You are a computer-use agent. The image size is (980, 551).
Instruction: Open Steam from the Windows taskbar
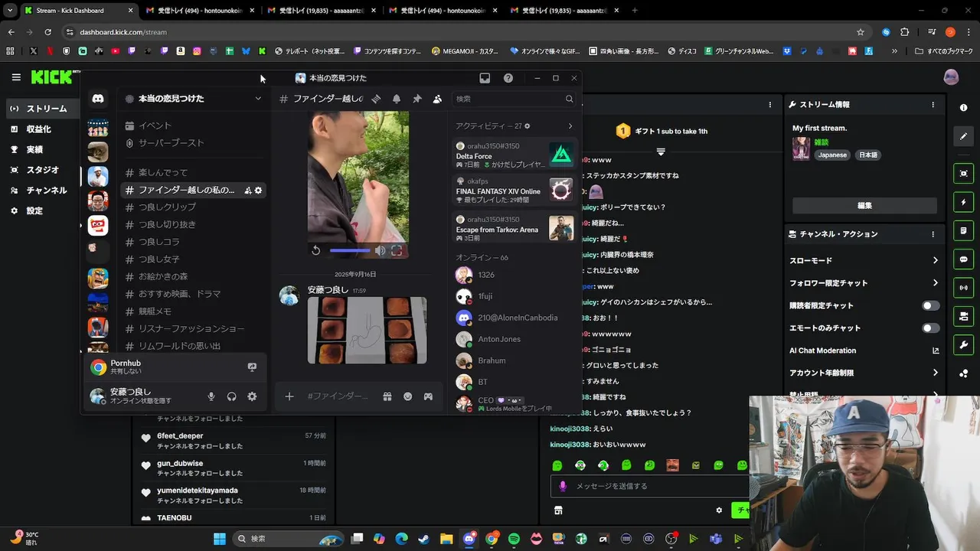click(423, 539)
